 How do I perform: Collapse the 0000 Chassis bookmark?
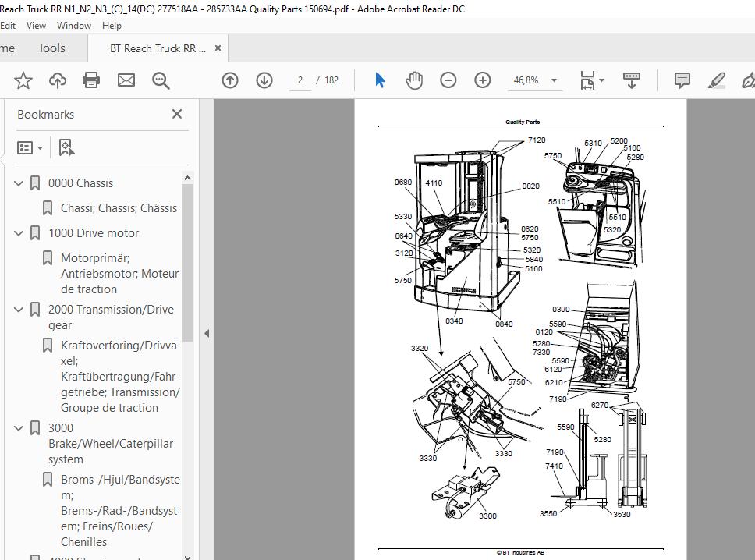click(x=19, y=183)
